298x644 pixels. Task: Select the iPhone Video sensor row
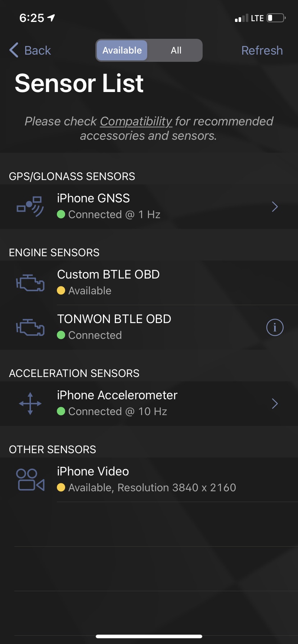pos(149,480)
